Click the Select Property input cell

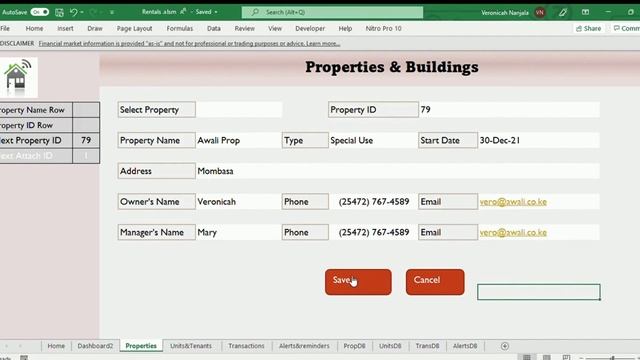click(x=239, y=110)
